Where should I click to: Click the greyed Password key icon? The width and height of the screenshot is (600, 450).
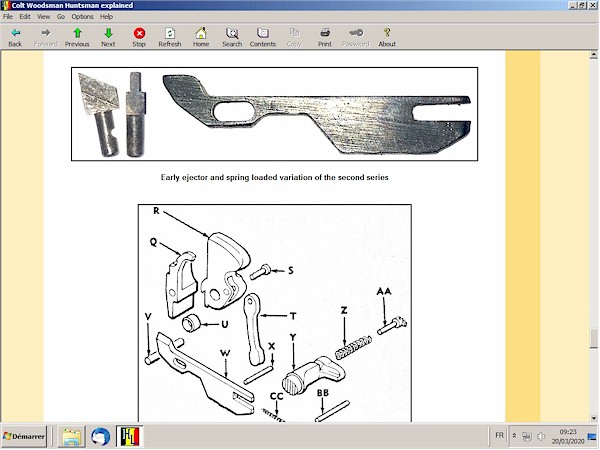pyautogui.click(x=356, y=33)
